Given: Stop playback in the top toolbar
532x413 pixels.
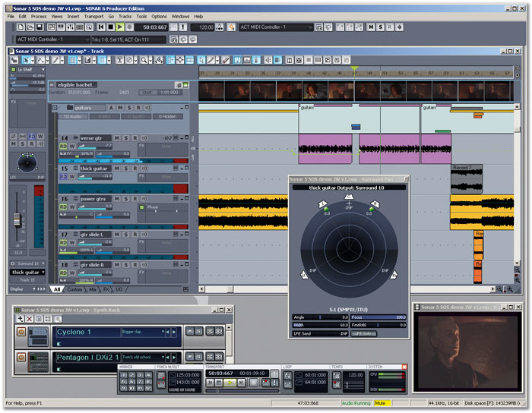Looking at the screenshot, I should [110, 27].
